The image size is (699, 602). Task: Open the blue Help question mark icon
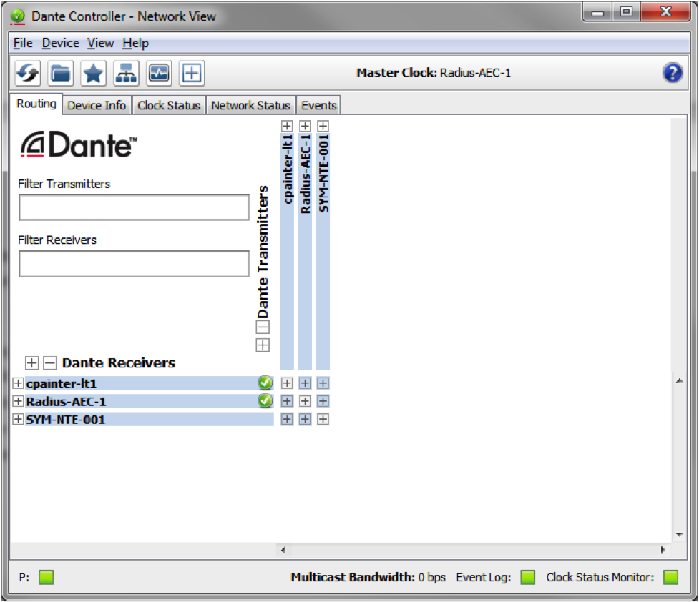click(673, 72)
